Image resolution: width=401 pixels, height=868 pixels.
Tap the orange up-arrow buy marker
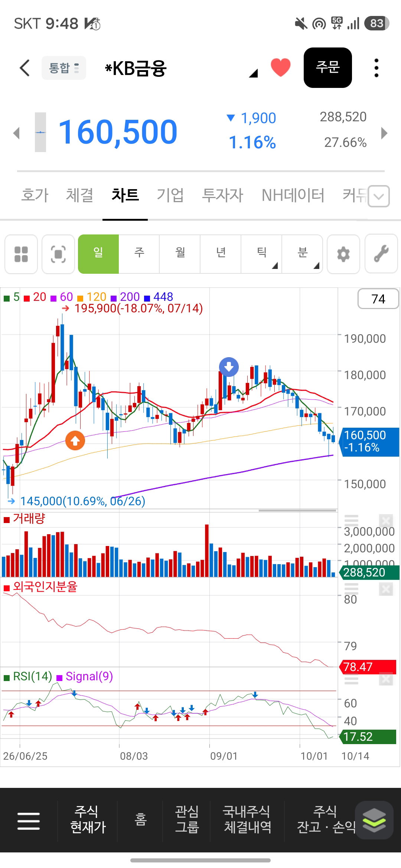click(x=75, y=441)
